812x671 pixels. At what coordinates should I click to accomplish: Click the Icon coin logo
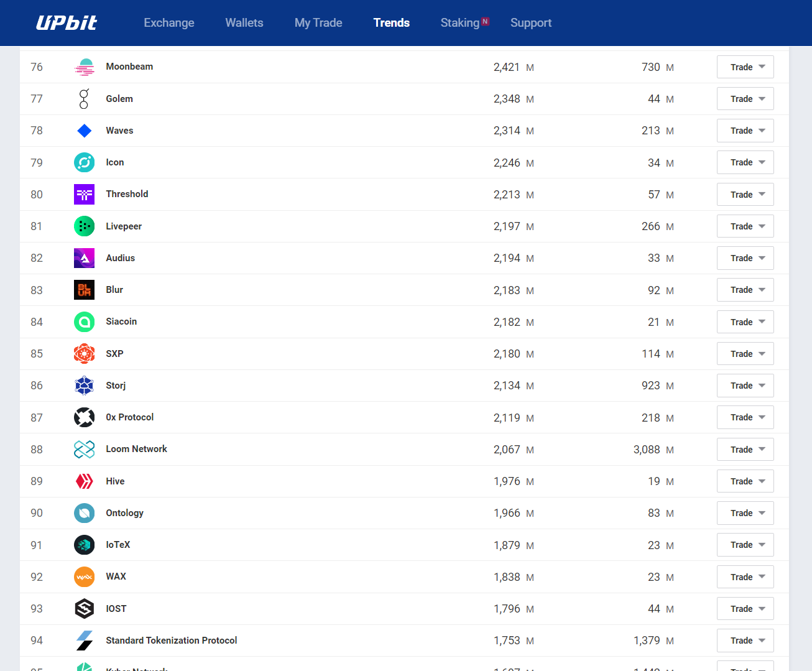click(85, 162)
